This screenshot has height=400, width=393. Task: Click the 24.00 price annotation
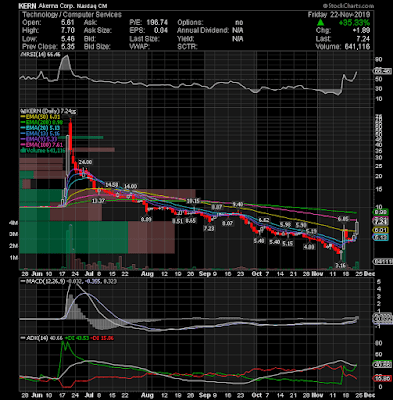(x=85, y=162)
